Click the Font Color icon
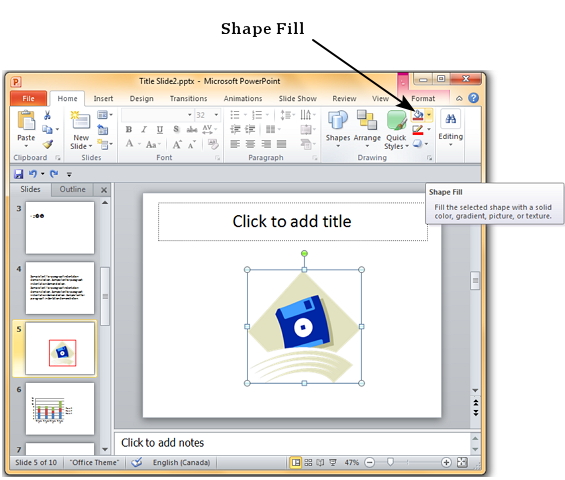This screenshot has height=480, width=565. tap(129, 145)
